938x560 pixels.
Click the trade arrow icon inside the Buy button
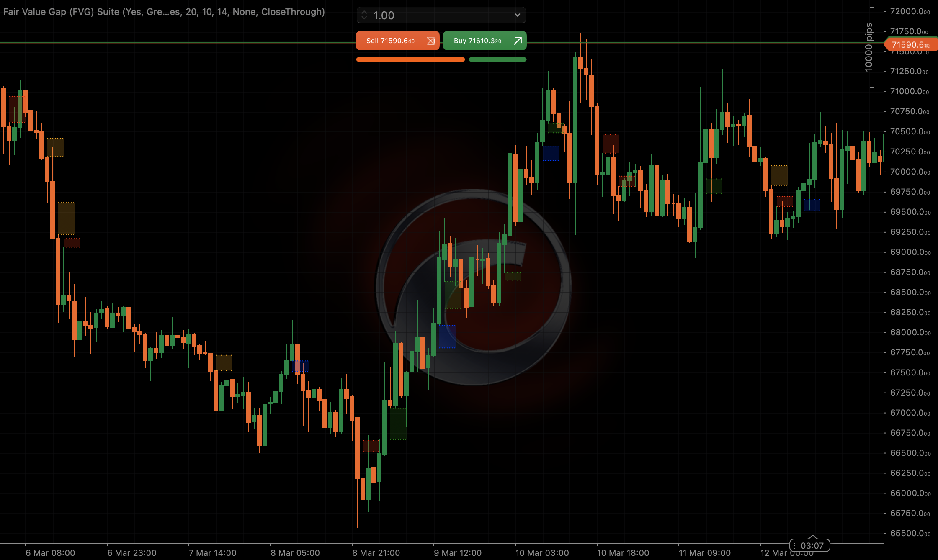tap(518, 41)
